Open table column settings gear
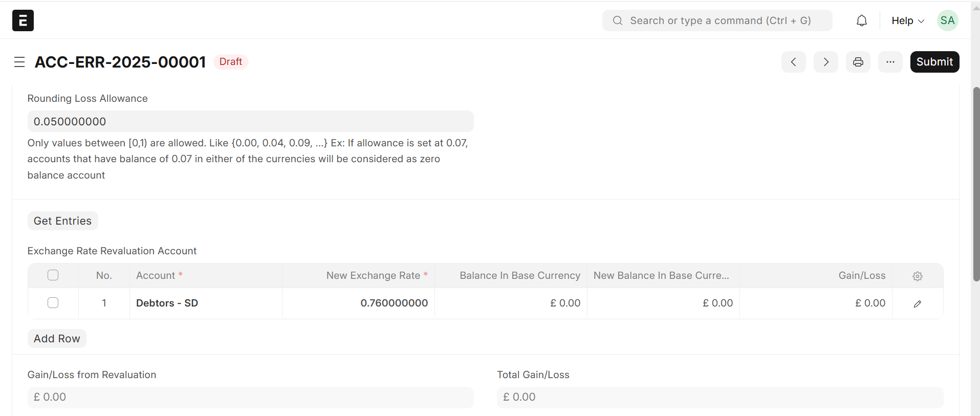 (917, 276)
